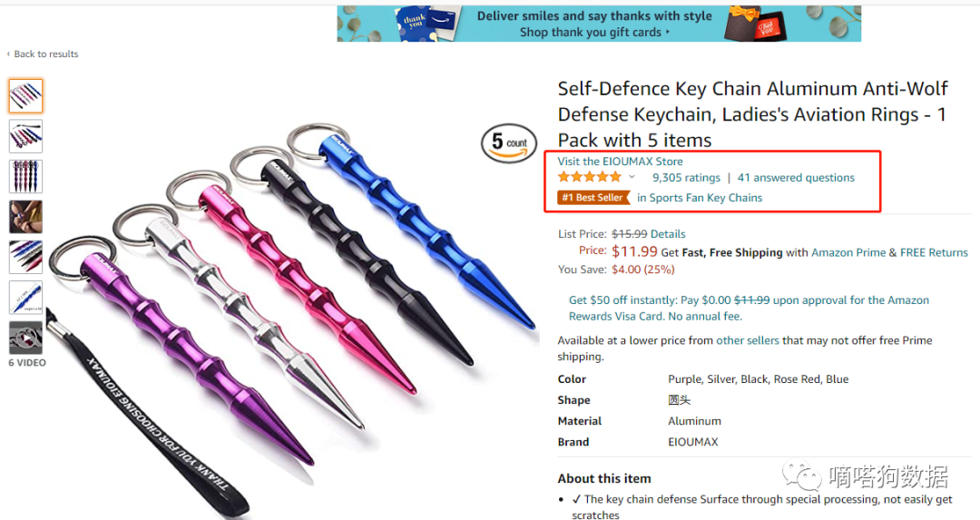
Task: Open the star rating dropdown arrow
Action: click(632, 177)
